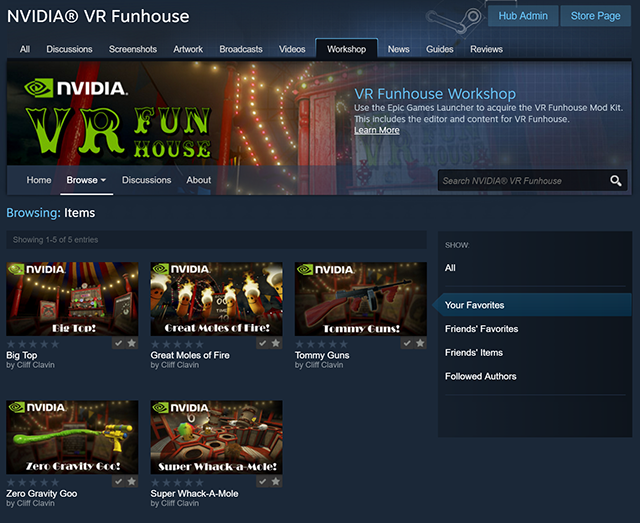Click the Big Top item title
Image resolution: width=640 pixels, height=523 pixels.
coord(22,355)
